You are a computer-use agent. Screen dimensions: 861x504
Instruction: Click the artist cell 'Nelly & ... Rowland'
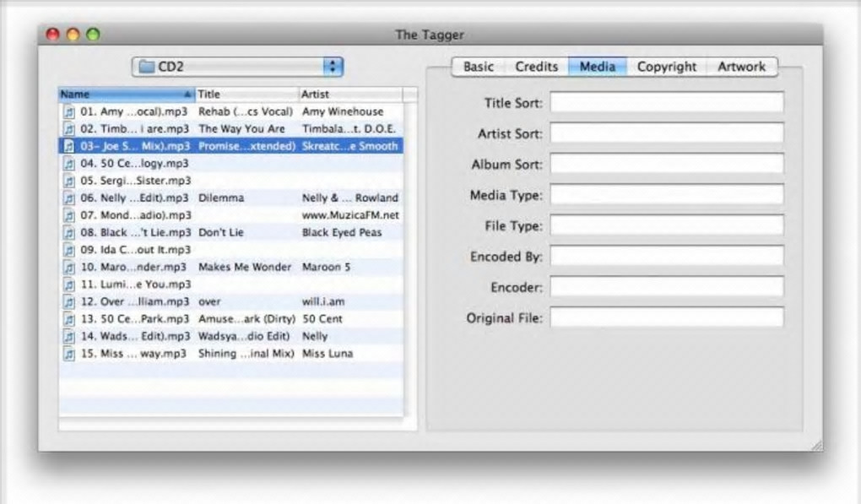pos(350,198)
